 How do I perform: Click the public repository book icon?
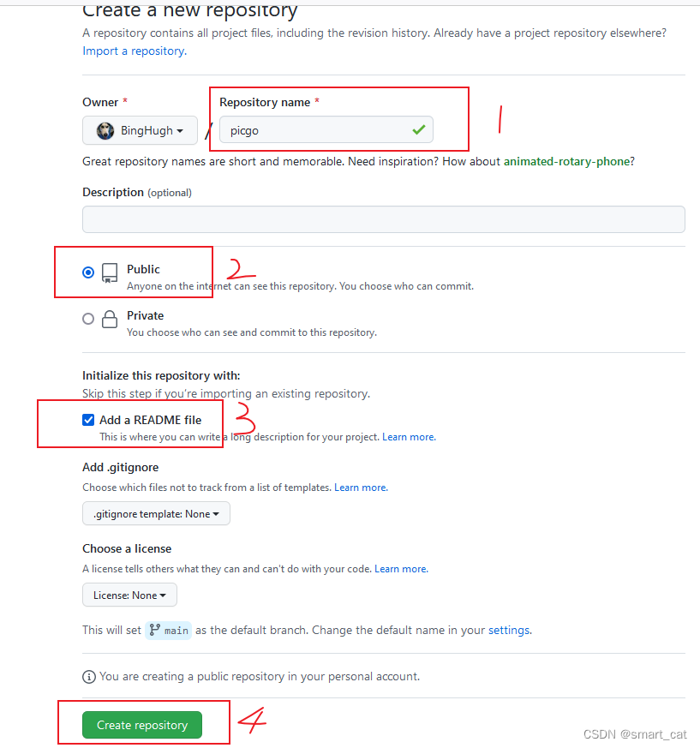pyautogui.click(x=110, y=273)
